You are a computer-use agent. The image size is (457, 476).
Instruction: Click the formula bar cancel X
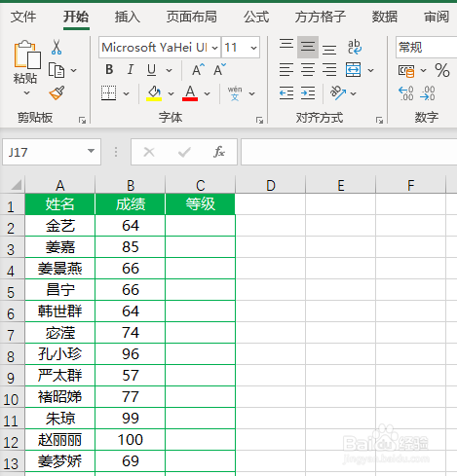pos(149,152)
